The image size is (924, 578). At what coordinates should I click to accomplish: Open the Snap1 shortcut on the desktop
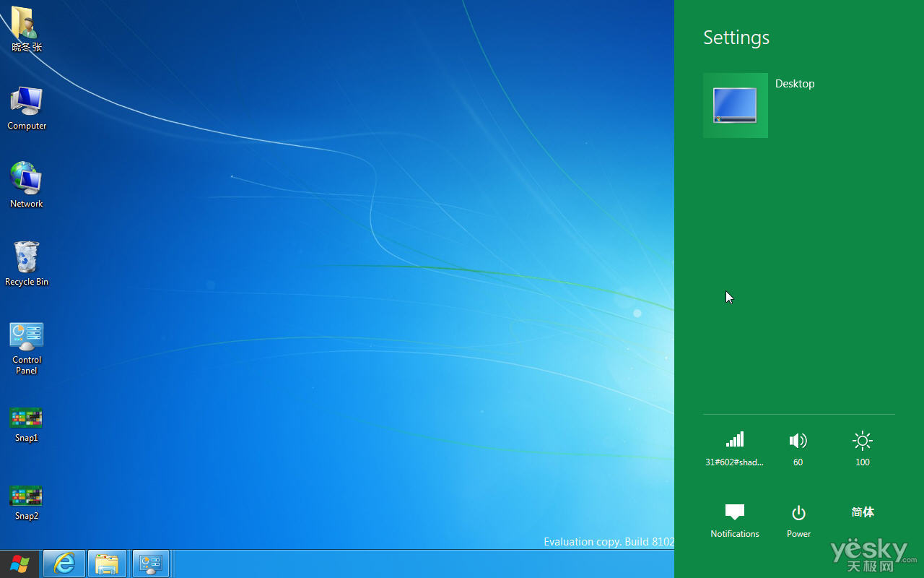tap(26, 418)
